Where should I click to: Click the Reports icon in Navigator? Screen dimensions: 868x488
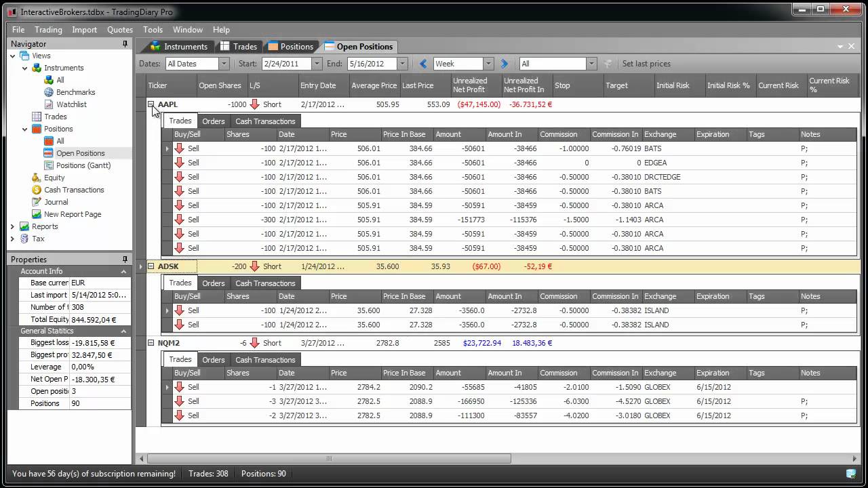pyautogui.click(x=24, y=226)
